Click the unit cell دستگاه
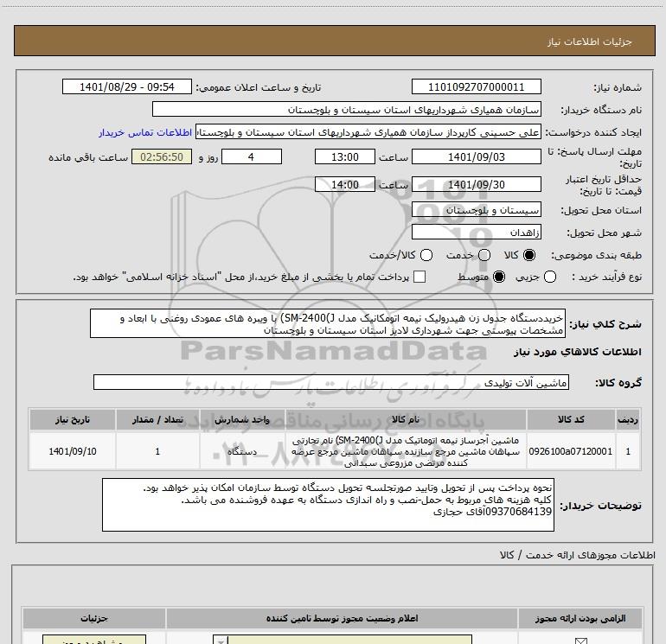666x644 pixels. pos(242,451)
